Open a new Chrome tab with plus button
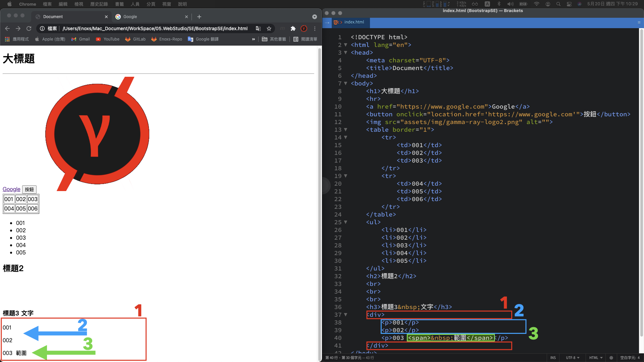 (x=199, y=17)
